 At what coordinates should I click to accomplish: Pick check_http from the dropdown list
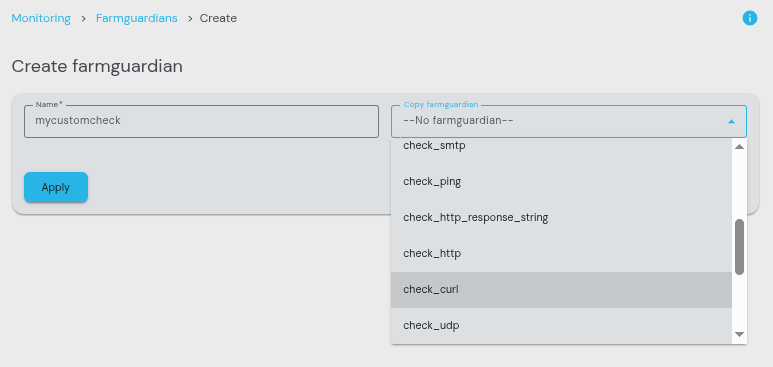561,254
